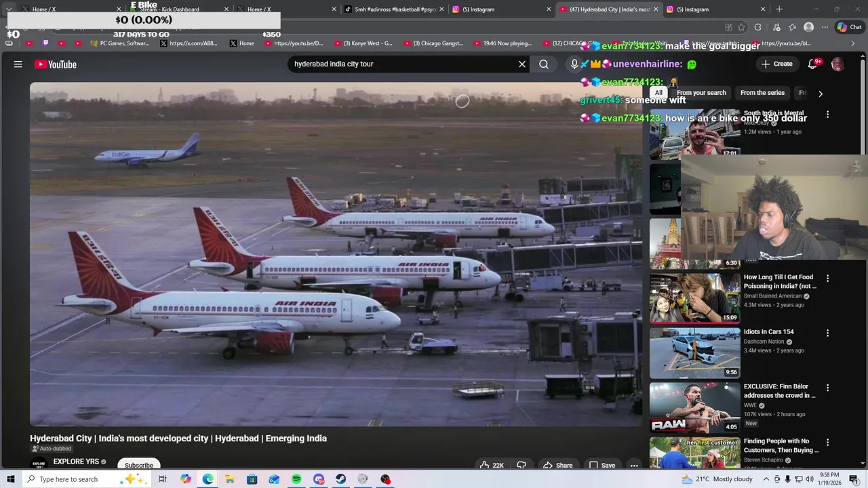Open options for Food Poisoning in India video
The image size is (868, 488).
point(827,278)
